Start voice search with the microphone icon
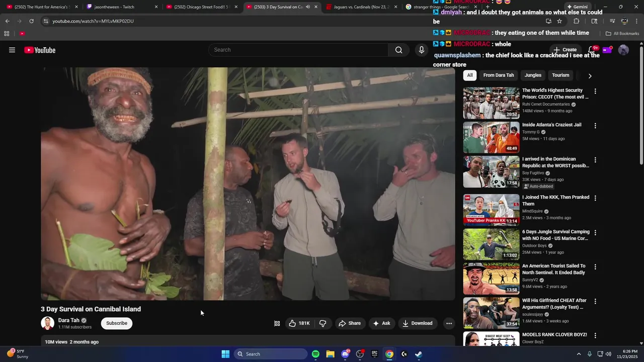The width and height of the screenshot is (644, 362). coord(422,50)
